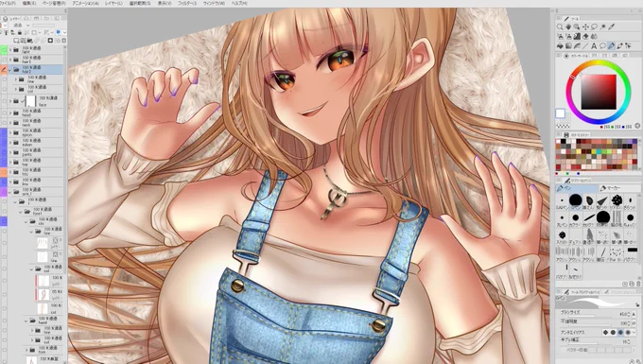Toggle visibility of head layer folder
This screenshot has width=643, height=364.
(x=4, y=113)
